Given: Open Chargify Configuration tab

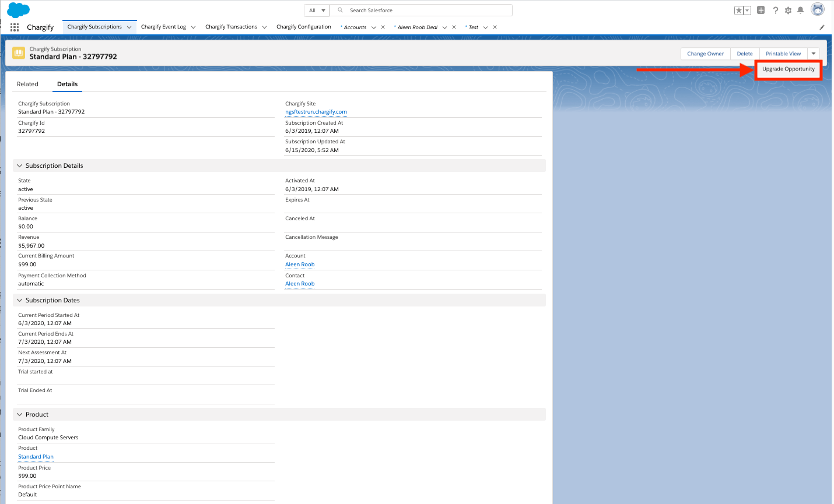Looking at the screenshot, I should [303, 27].
